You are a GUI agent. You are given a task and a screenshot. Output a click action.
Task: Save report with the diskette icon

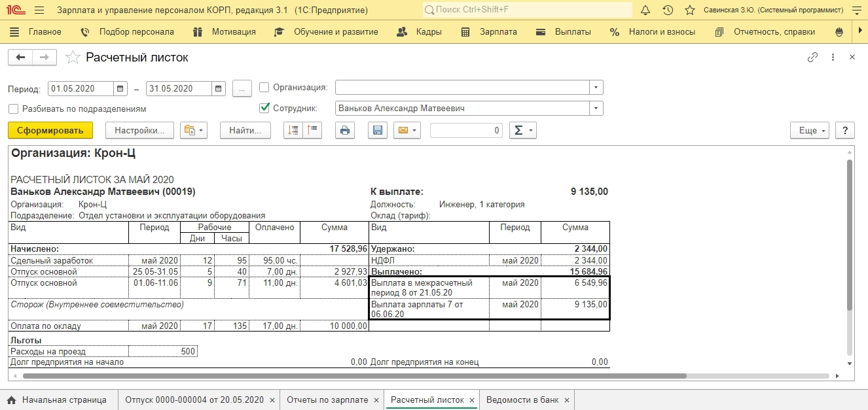coord(378,130)
